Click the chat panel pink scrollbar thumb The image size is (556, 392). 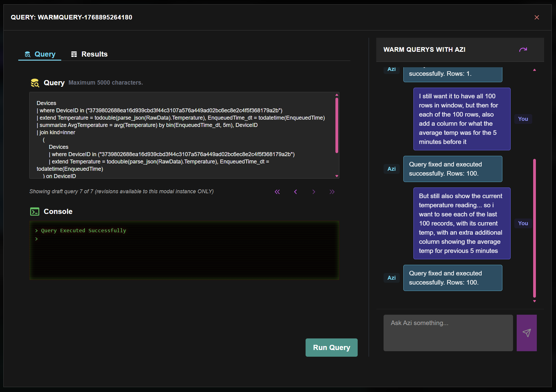coord(534,228)
